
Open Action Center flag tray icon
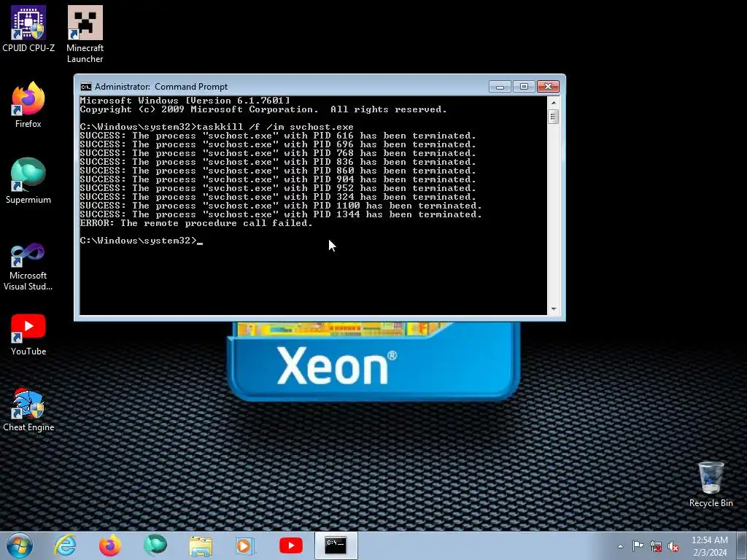pyautogui.click(x=638, y=546)
